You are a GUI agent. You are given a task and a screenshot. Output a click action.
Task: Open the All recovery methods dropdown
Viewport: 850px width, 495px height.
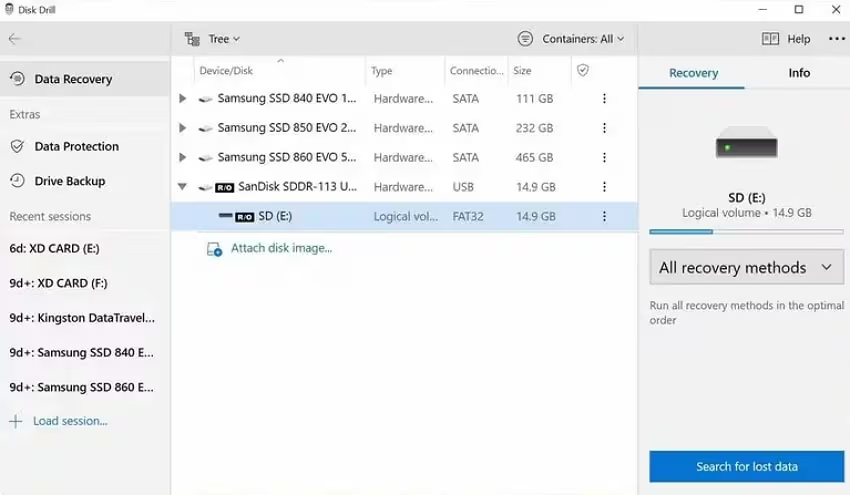(746, 267)
